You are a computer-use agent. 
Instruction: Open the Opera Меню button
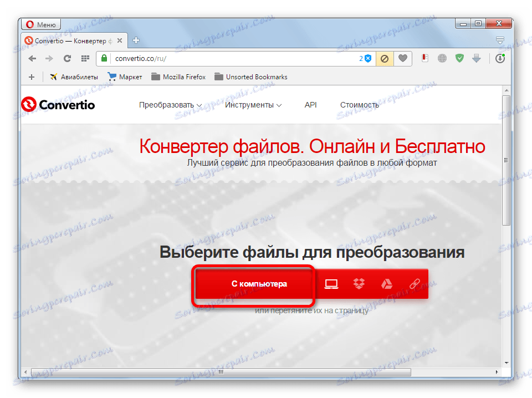(41, 24)
